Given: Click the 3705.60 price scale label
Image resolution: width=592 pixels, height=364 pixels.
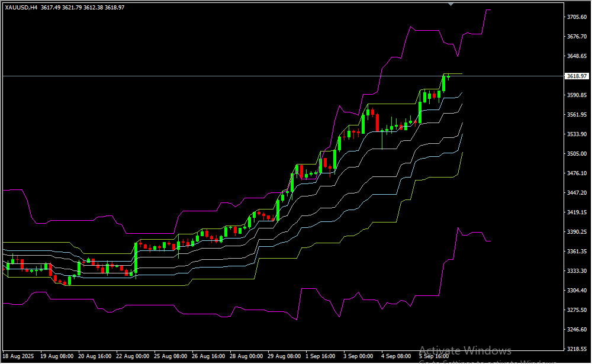Looking at the screenshot, I should [x=576, y=17].
